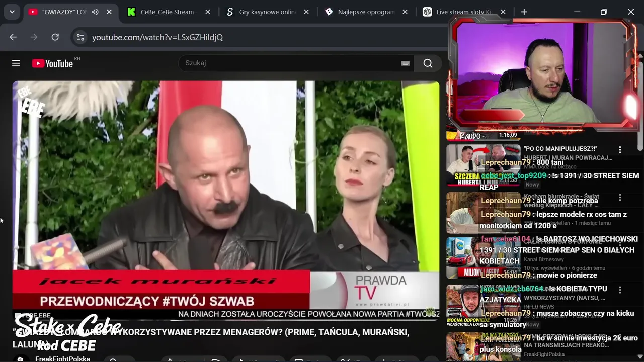Viewport: 644px width, 362px height.
Task: Open FreakFightPolska channel below the video
Action: 62,359
